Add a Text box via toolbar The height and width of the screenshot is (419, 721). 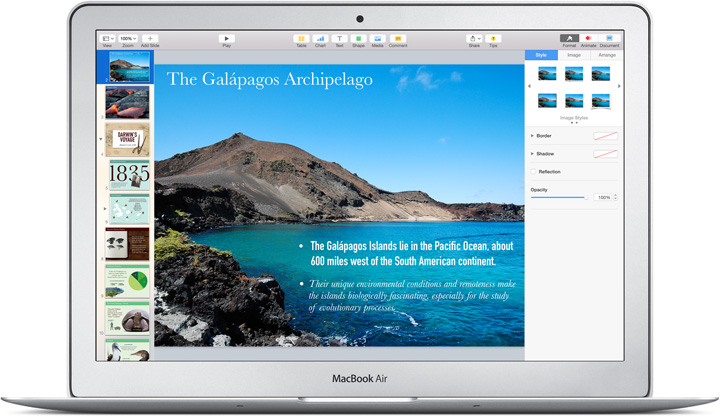(339, 38)
